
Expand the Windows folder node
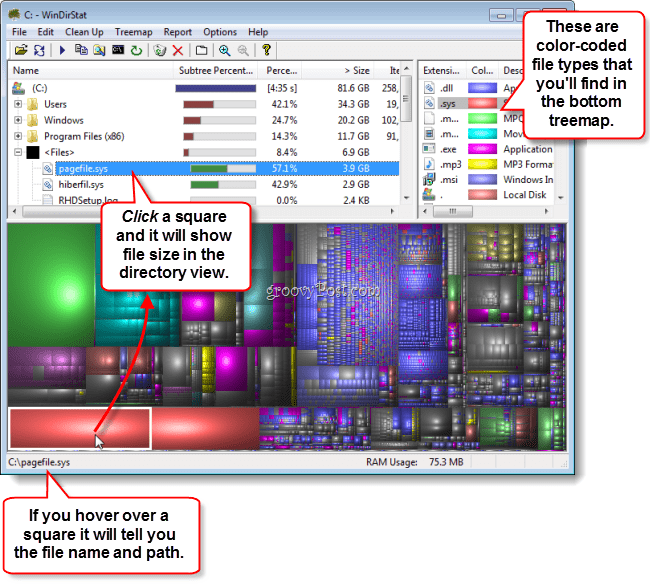pyautogui.click(x=18, y=120)
